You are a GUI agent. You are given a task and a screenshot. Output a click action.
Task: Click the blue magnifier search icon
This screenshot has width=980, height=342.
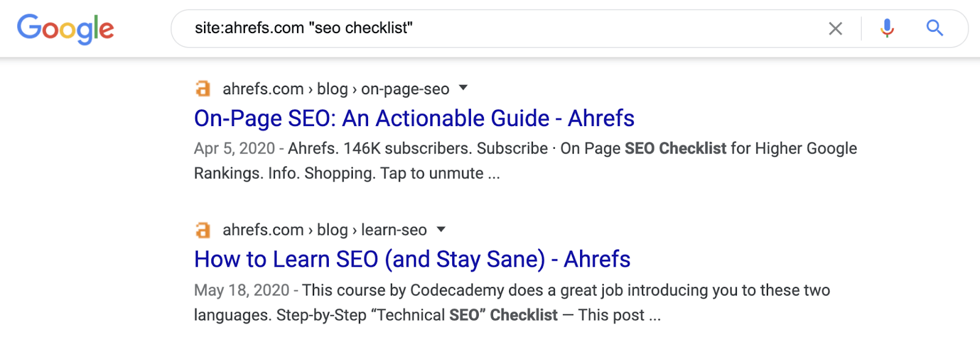(934, 28)
